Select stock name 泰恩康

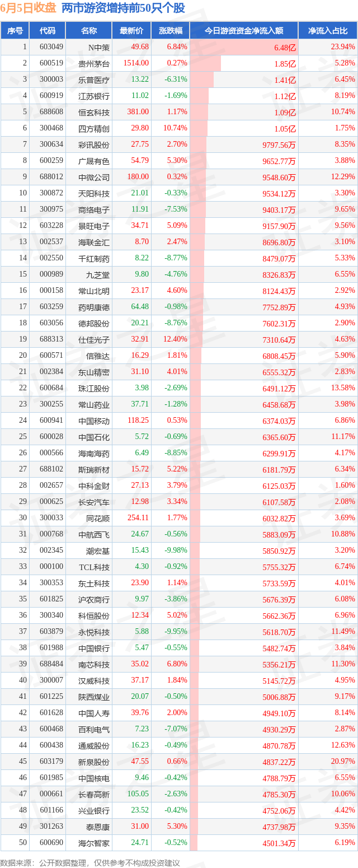[x=98, y=827]
